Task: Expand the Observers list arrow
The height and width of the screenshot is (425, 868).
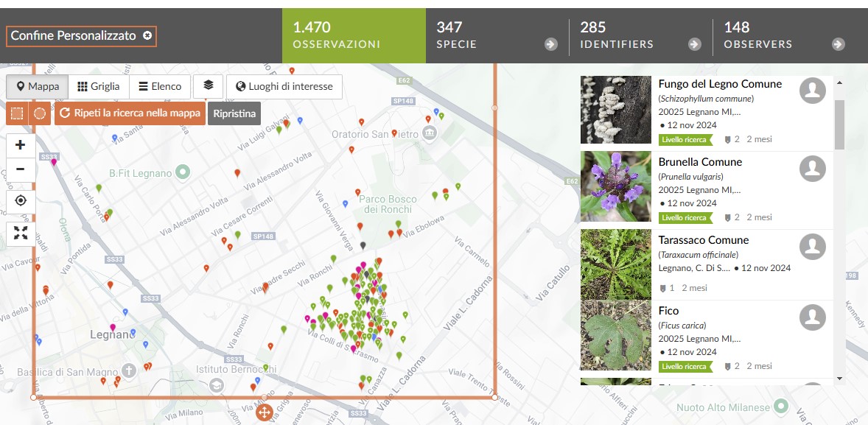Action: pyautogui.click(x=838, y=44)
